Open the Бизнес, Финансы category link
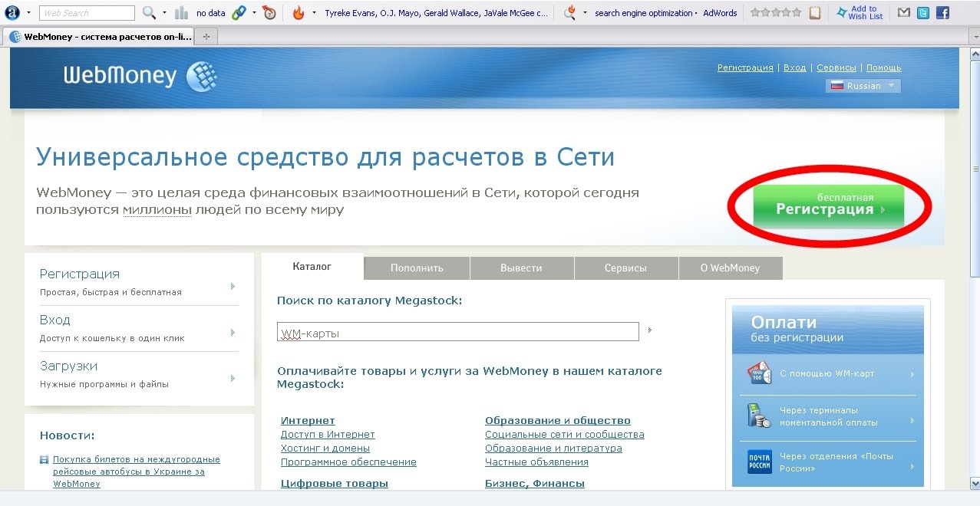This screenshot has height=506, width=980. pyautogui.click(x=535, y=483)
